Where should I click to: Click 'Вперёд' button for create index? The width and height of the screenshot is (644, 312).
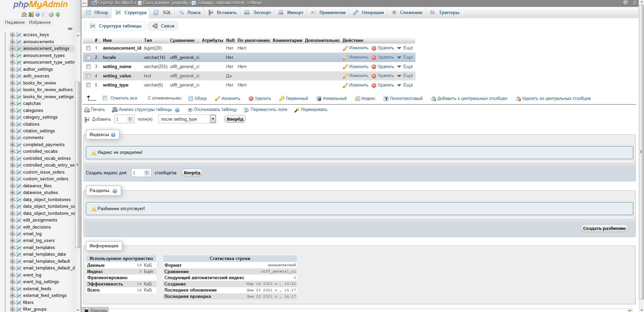(x=192, y=173)
